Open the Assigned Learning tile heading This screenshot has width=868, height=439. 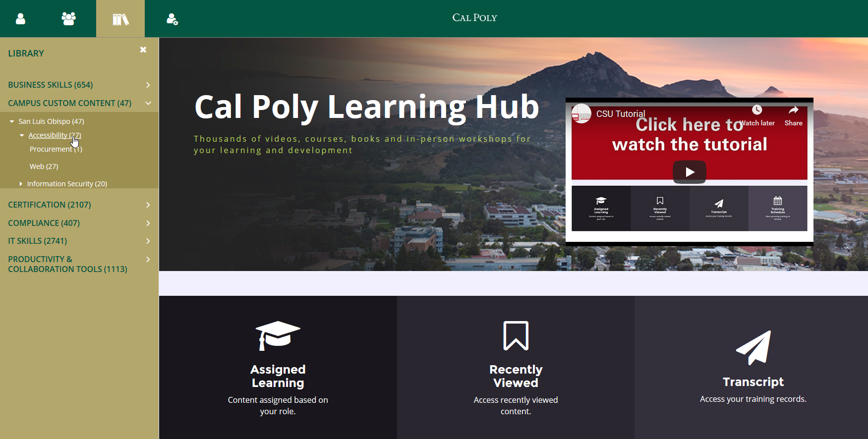click(278, 376)
